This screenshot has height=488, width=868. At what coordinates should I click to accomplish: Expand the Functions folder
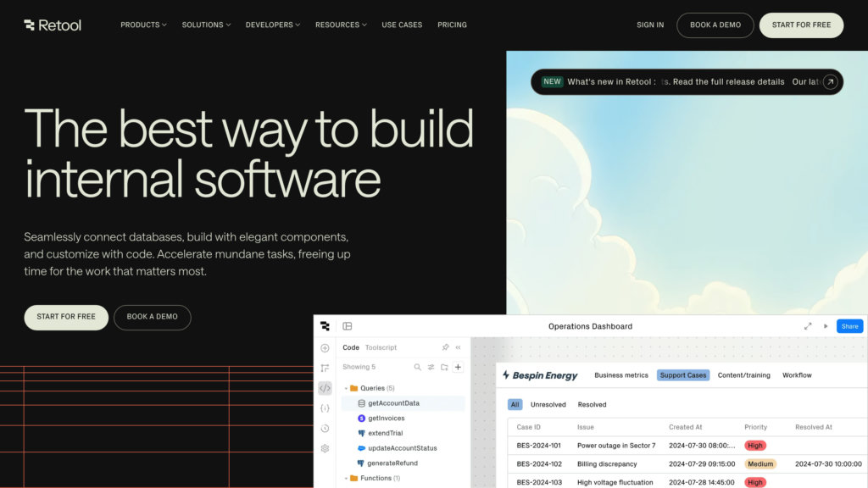point(346,479)
